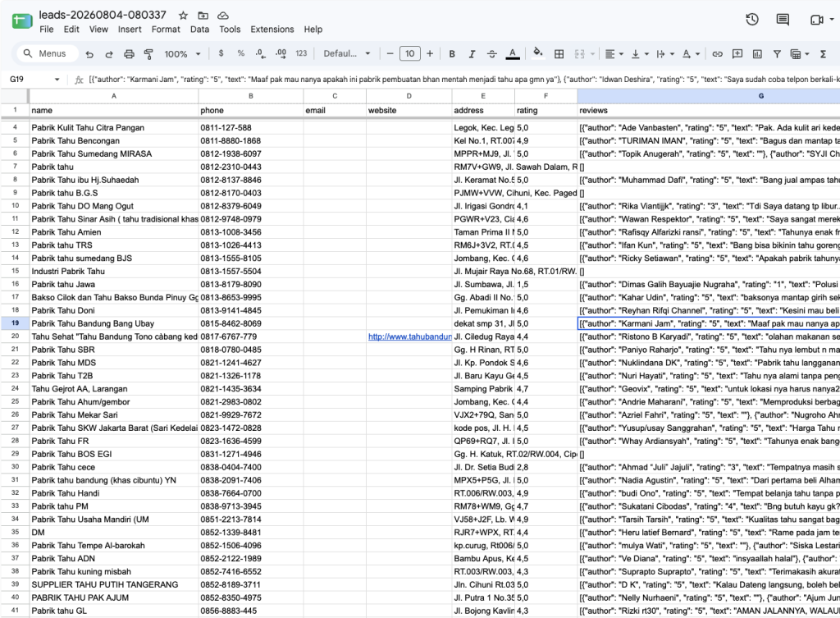Increase decimal places
840x618 pixels.
coord(281,53)
